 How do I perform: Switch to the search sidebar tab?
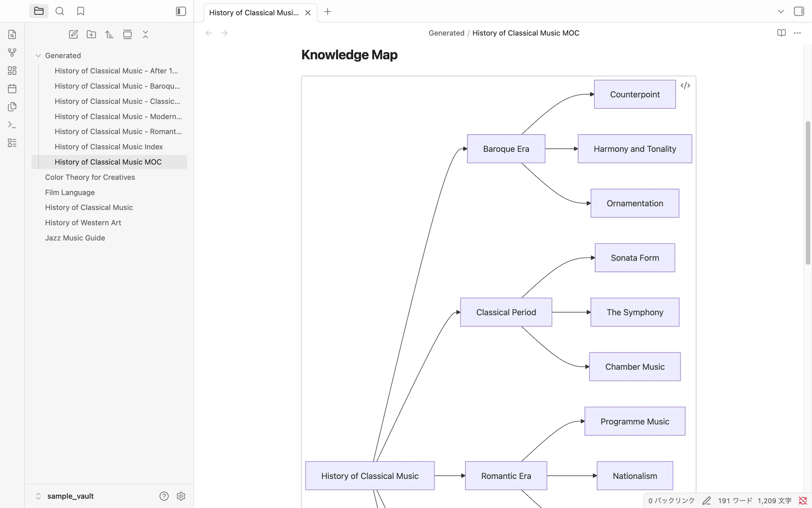coord(60,11)
